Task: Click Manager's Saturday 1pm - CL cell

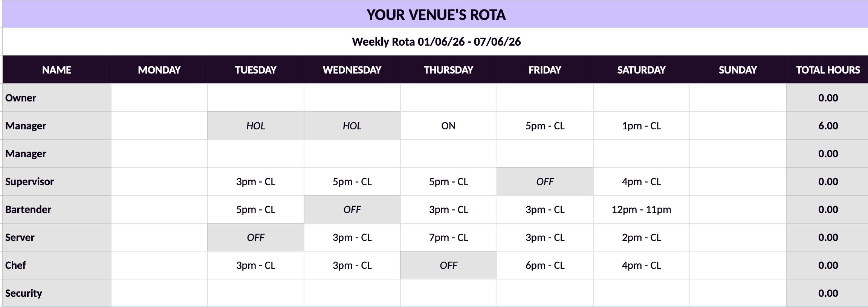Action: 642,126
